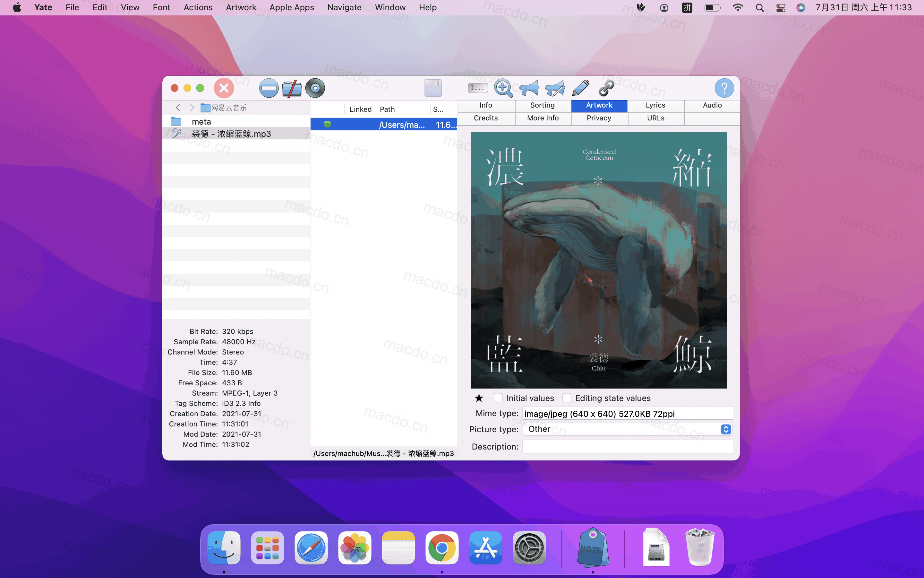Open Yate tag icon in the Dock
This screenshot has width=924, height=578.
pyautogui.click(x=593, y=547)
